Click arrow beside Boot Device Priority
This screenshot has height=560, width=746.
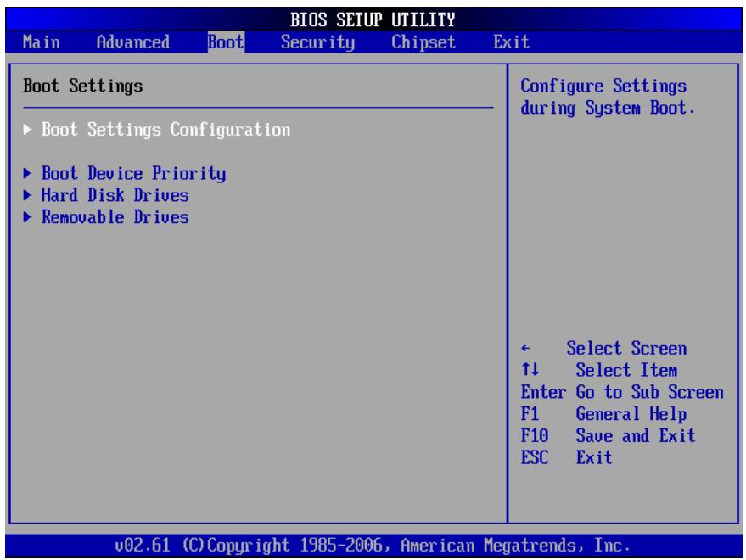tap(28, 173)
